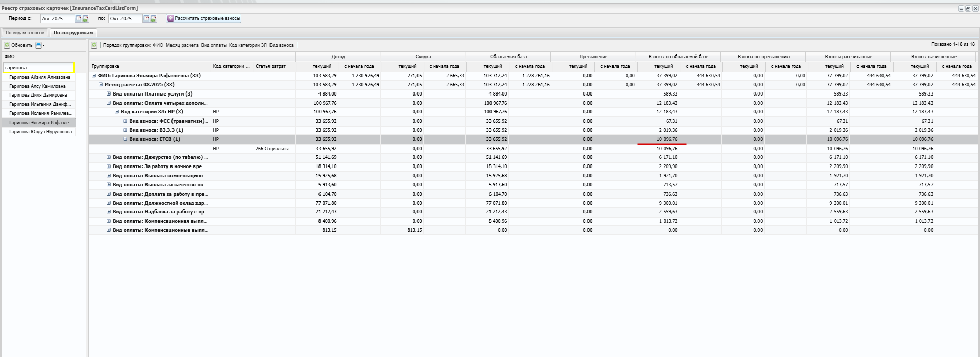Click 'Взносы по превышению' header
This screenshot has height=357, width=980.
(764, 57)
